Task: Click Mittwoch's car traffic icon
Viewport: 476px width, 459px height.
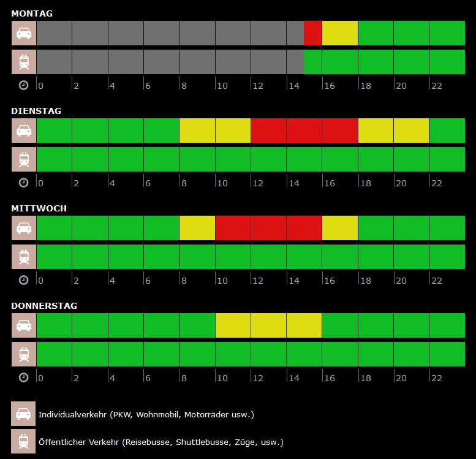Action: tap(24, 228)
